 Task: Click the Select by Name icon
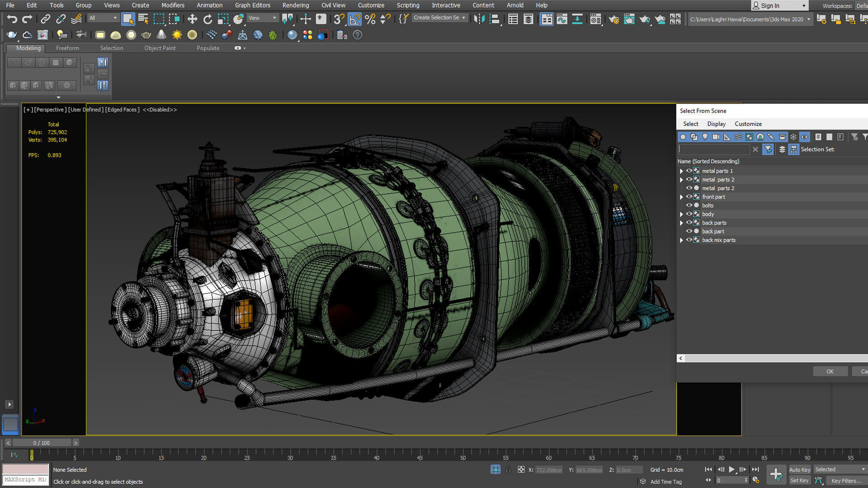pos(143,19)
